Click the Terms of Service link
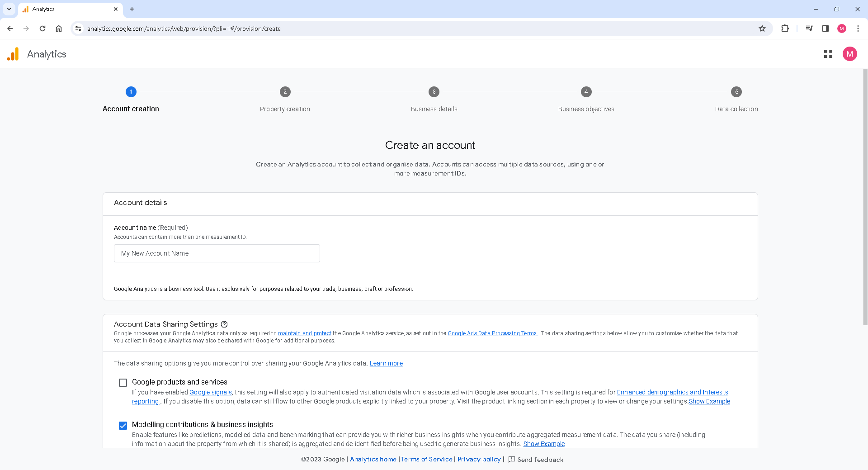868x470 pixels. tap(426, 459)
